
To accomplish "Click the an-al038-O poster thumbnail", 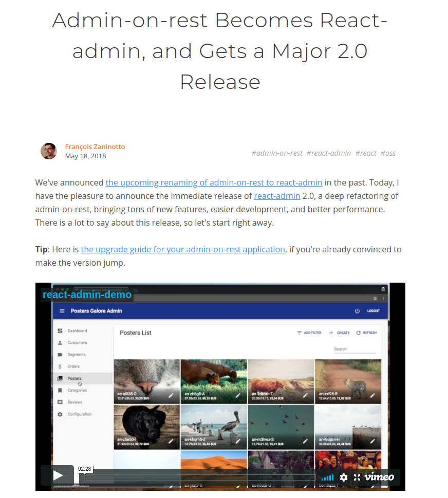I will click(x=147, y=381).
